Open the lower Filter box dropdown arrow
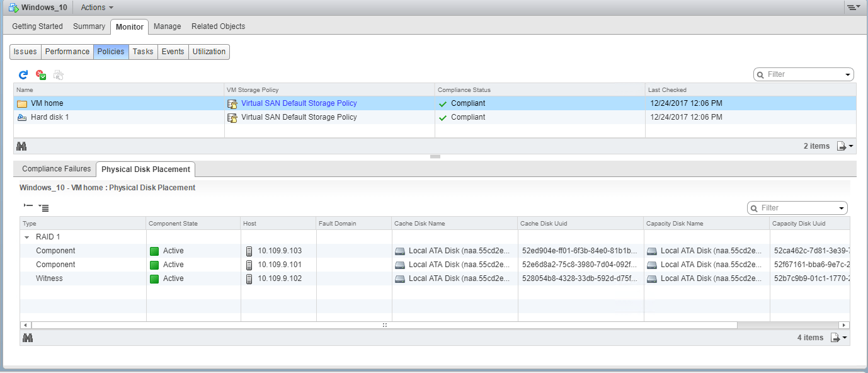Screen dimensions: 868x373 (x=841, y=208)
